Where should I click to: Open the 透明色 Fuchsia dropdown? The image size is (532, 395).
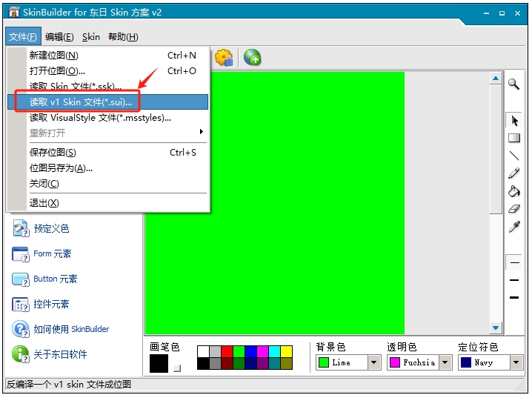(x=445, y=362)
